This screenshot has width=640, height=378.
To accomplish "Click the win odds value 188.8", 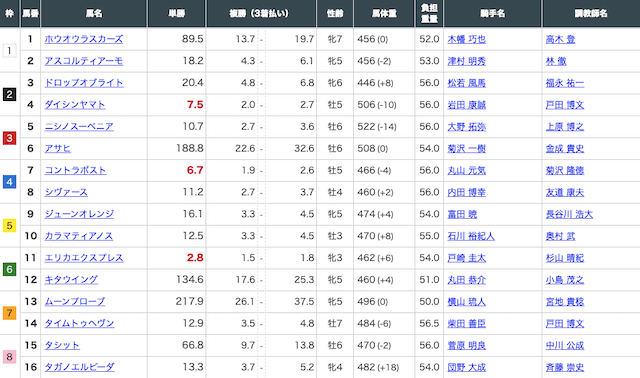I will (x=190, y=148).
